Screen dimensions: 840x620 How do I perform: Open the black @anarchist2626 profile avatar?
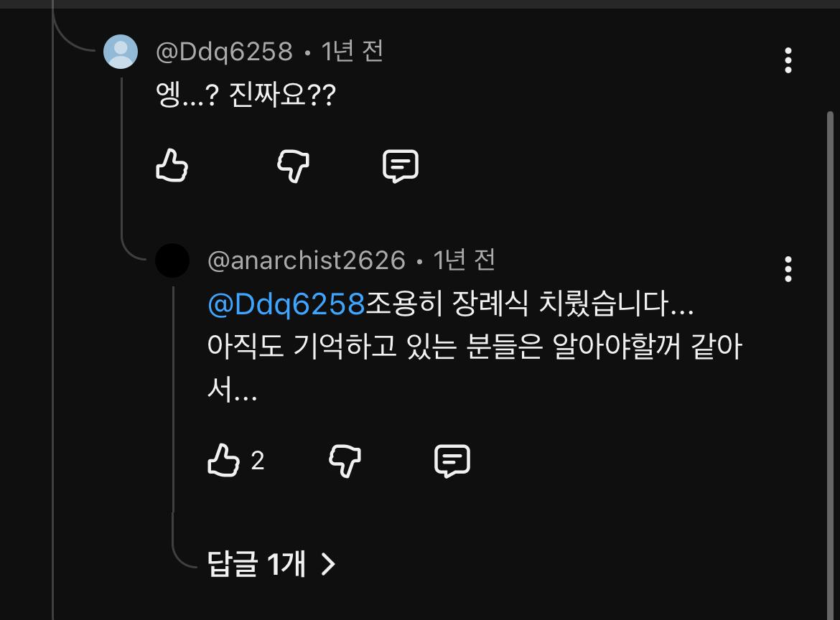pos(172,260)
